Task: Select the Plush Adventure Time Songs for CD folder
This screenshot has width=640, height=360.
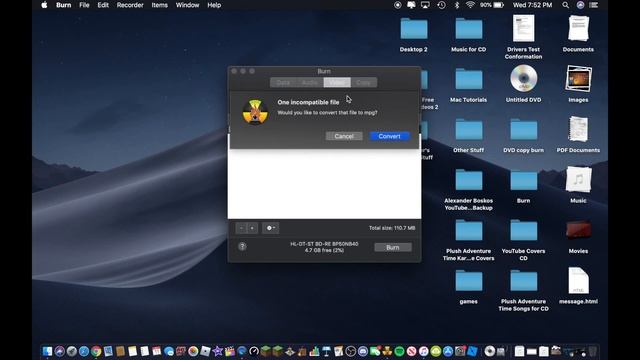Action: [x=523, y=281]
